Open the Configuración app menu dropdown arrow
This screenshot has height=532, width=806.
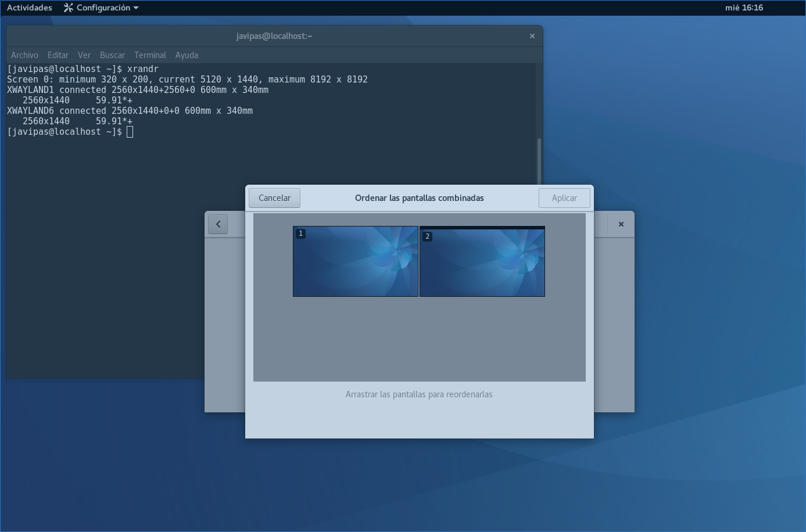tap(136, 8)
